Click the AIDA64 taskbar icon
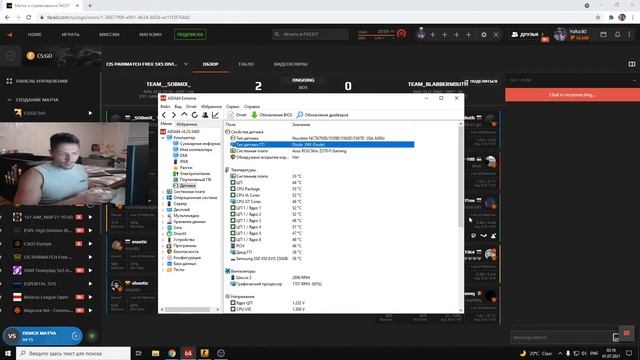640x360 pixels. [188, 353]
